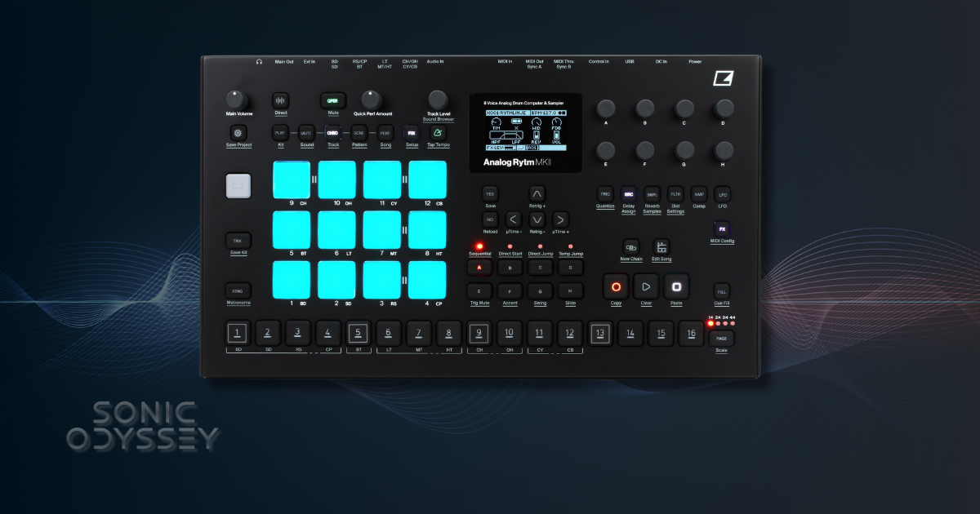Toggle the E Trig Mute button

coord(479,290)
